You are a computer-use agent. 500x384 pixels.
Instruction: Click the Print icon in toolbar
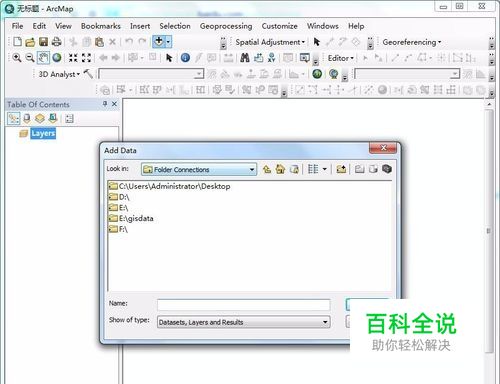[x=57, y=42]
